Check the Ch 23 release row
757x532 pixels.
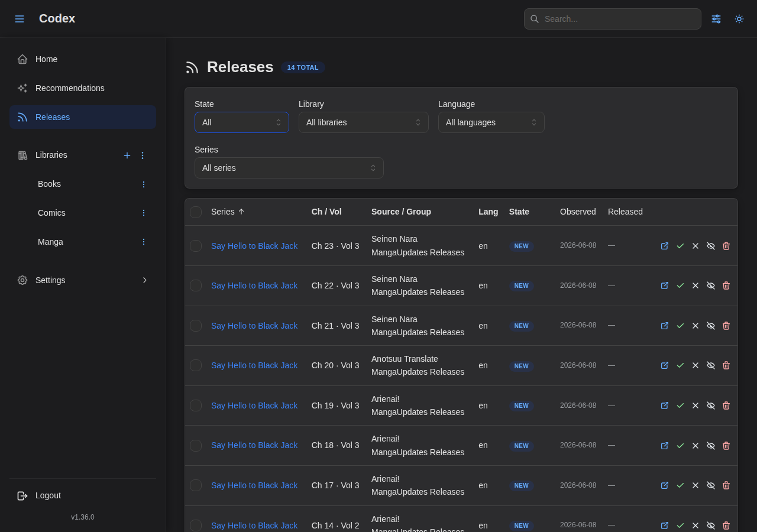click(196, 246)
